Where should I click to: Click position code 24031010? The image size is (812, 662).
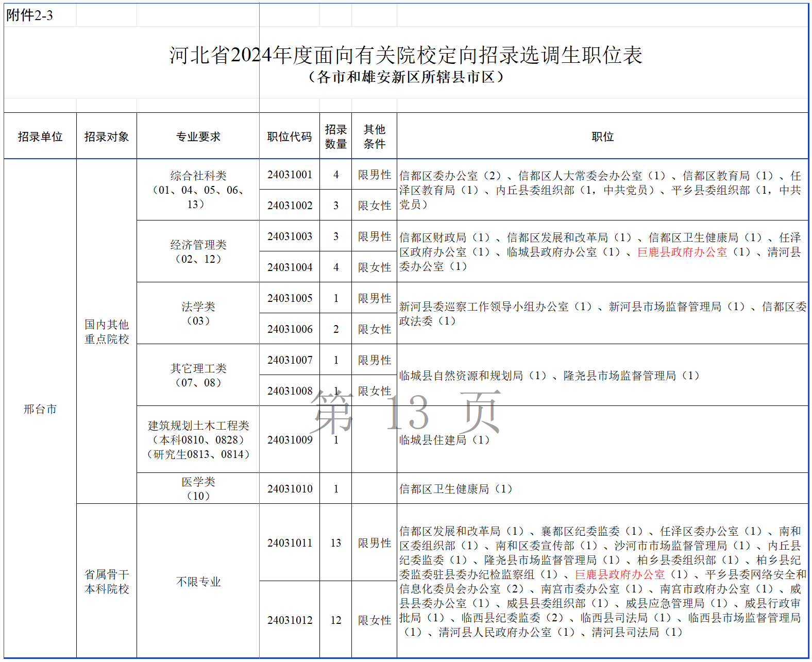[x=290, y=489]
